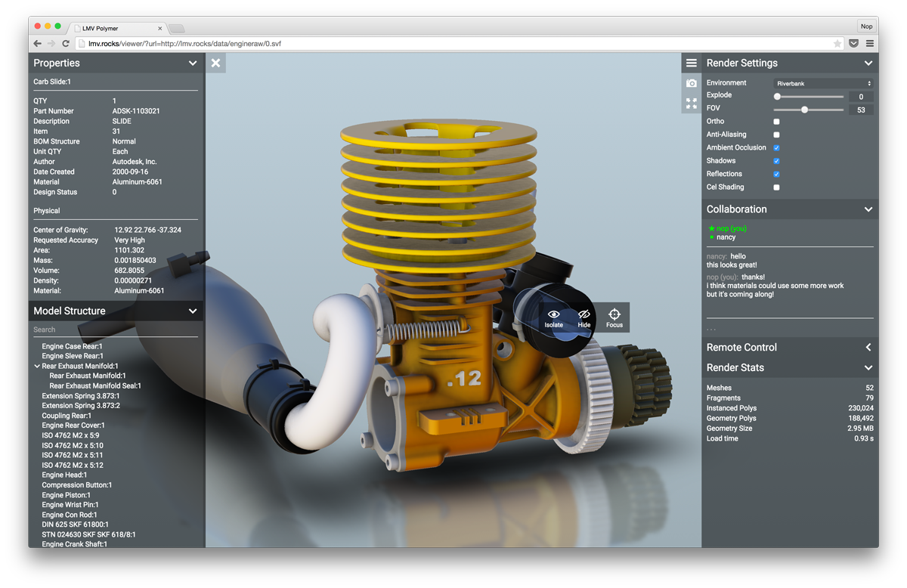Image resolution: width=907 pixels, height=588 pixels.
Task: Click the browser address bar
Action: [x=460, y=44]
